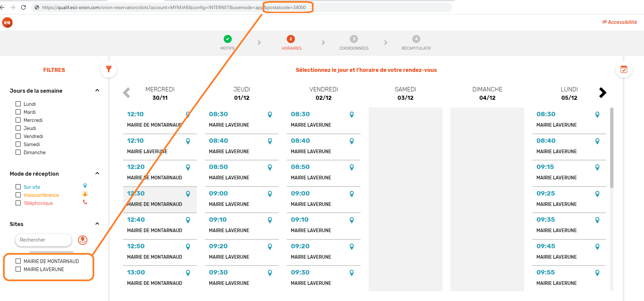Click the Sur site location pin icon
This screenshot has height=301, width=644.
85,186
